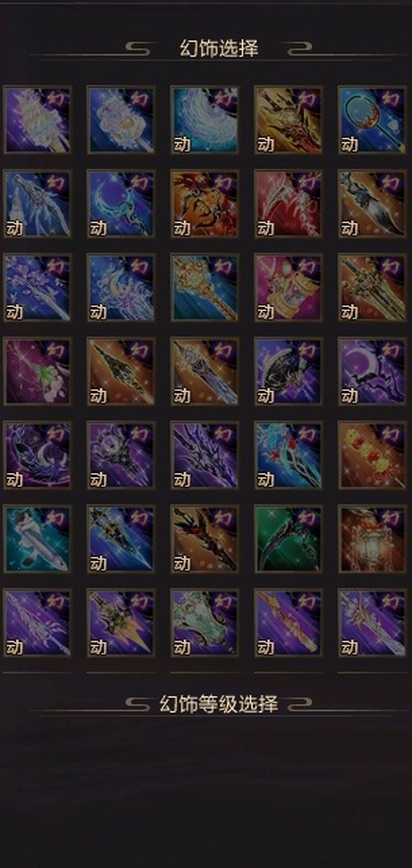Select the pink-background golden lantern skin
The width and height of the screenshot is (412, 868).
click(288, 287)
